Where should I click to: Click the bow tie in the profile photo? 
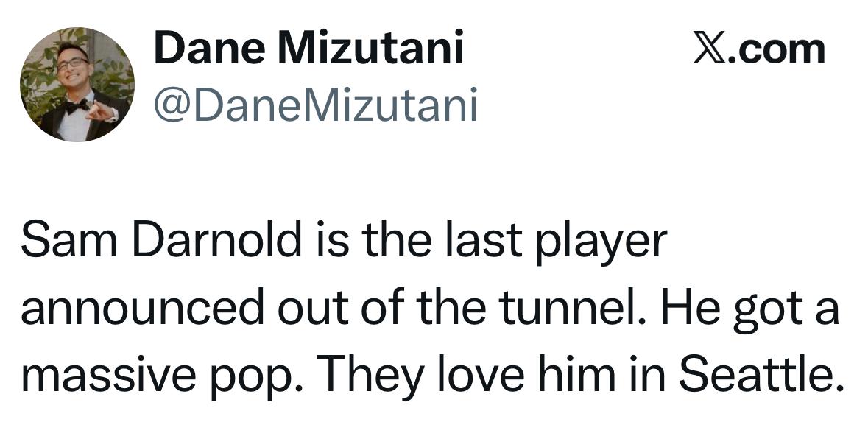[x=77, y=106]
